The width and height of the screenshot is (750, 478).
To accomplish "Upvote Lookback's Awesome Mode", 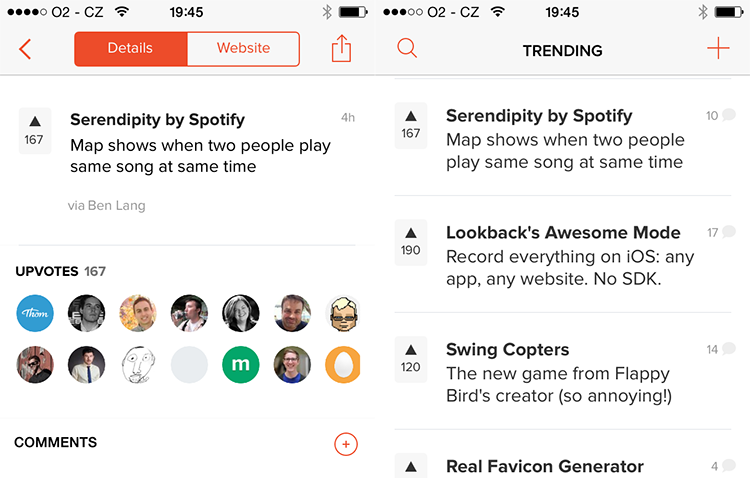I will (411, 242).
